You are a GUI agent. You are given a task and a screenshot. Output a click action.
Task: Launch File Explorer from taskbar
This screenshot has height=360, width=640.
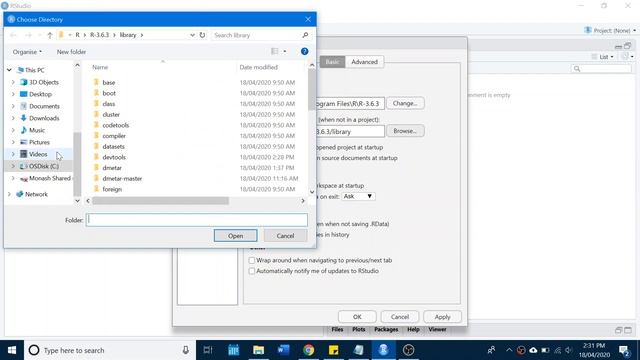click(x=258, y=350)
